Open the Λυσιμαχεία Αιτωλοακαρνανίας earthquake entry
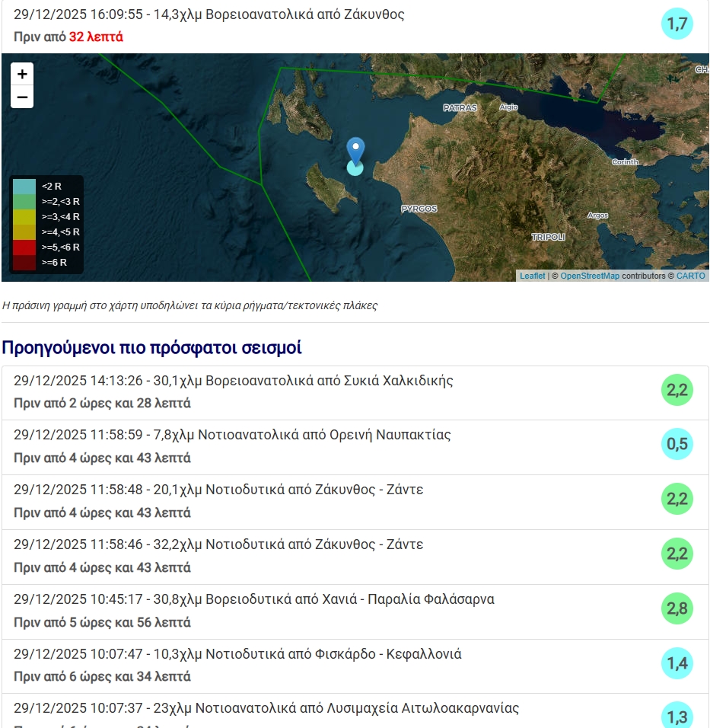This screenshot has height=728, width=710. (x=266, y=709)
